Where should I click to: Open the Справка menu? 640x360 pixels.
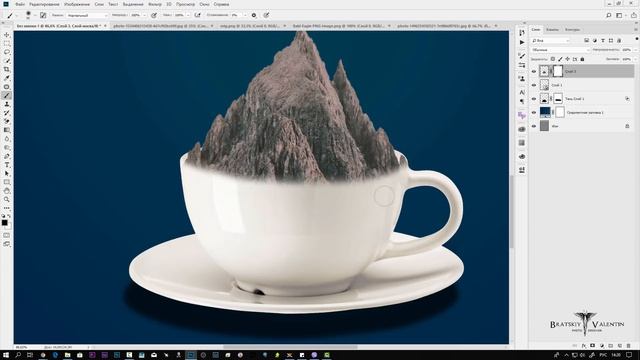(x=221, y=4)
